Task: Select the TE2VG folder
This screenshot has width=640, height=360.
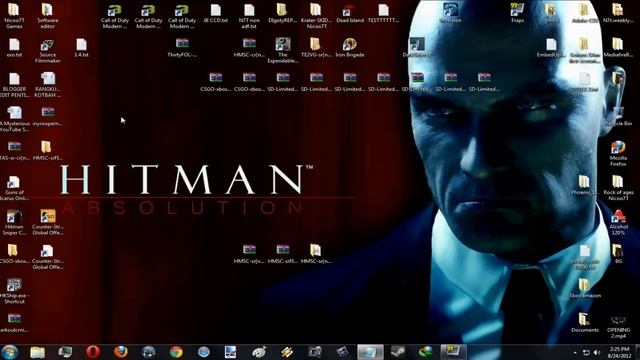Action: coord(316,48)
